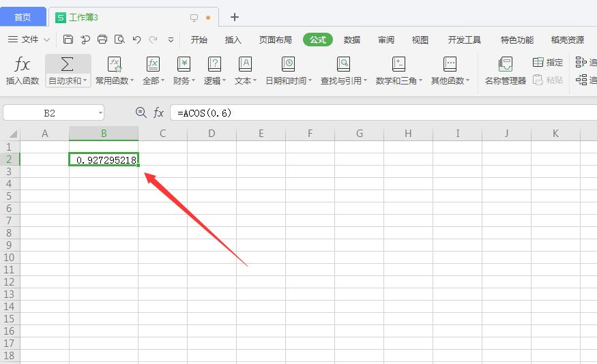
Task: Switch to the 数据 data tab
Action: 352,40
